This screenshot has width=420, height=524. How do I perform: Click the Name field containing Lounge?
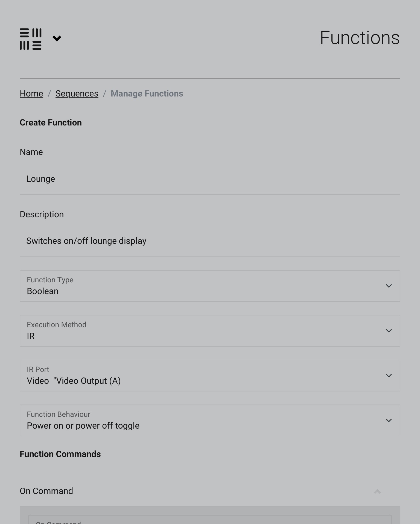210,179
